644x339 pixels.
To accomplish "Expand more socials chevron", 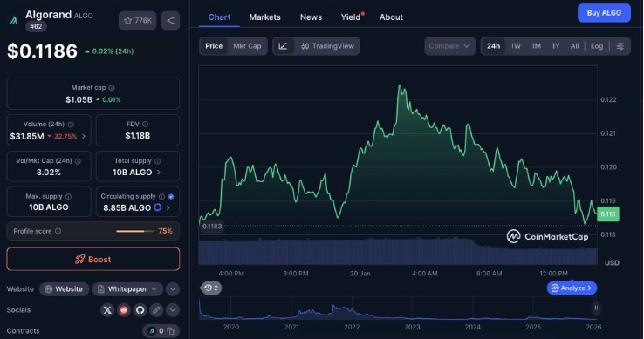I will coord(173,310).
